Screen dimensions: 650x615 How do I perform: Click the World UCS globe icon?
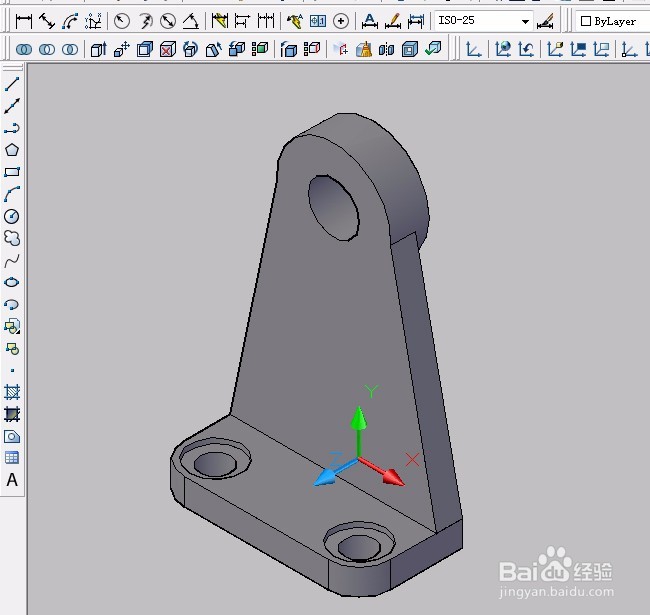pos(502,49)
